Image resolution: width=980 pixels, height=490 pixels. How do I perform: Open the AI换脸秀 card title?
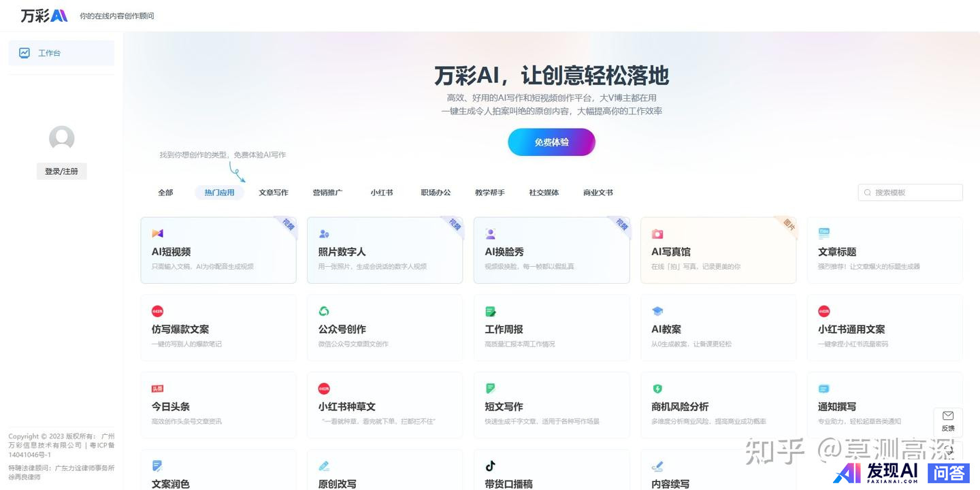click(504, 252)
